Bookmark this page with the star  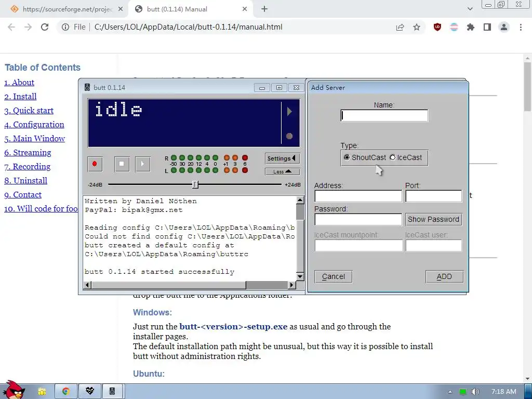(x=417, y=27)
